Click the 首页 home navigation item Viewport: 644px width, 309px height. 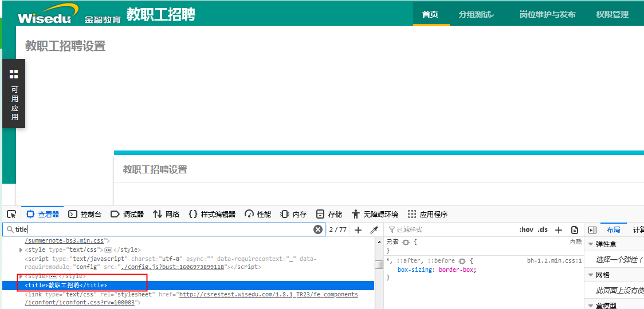point(430,14)
